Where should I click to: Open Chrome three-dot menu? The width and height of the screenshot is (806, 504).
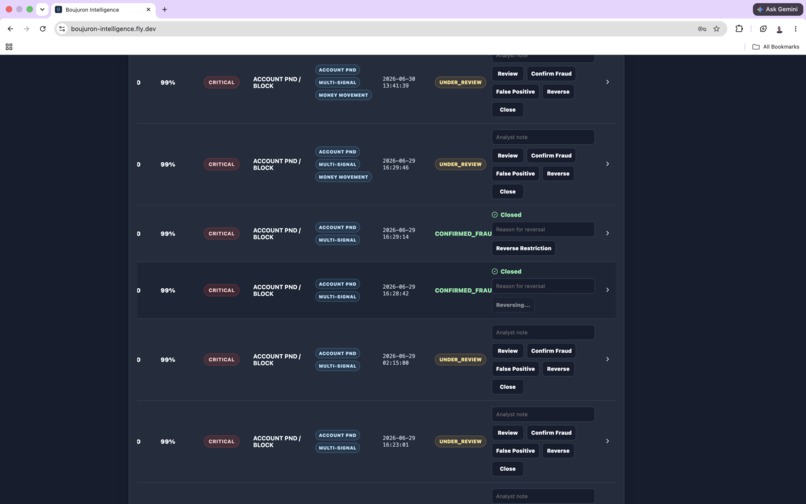(x=795, y=29)
